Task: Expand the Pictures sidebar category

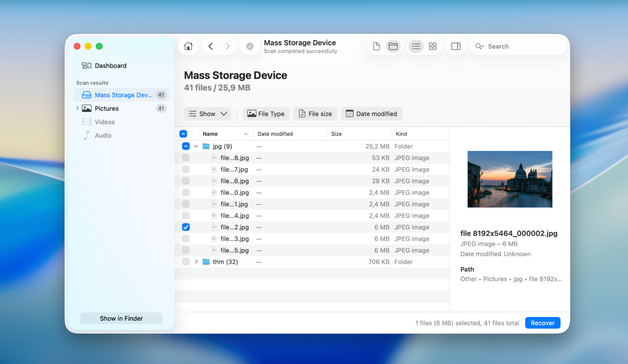Action: click(77, 108)
